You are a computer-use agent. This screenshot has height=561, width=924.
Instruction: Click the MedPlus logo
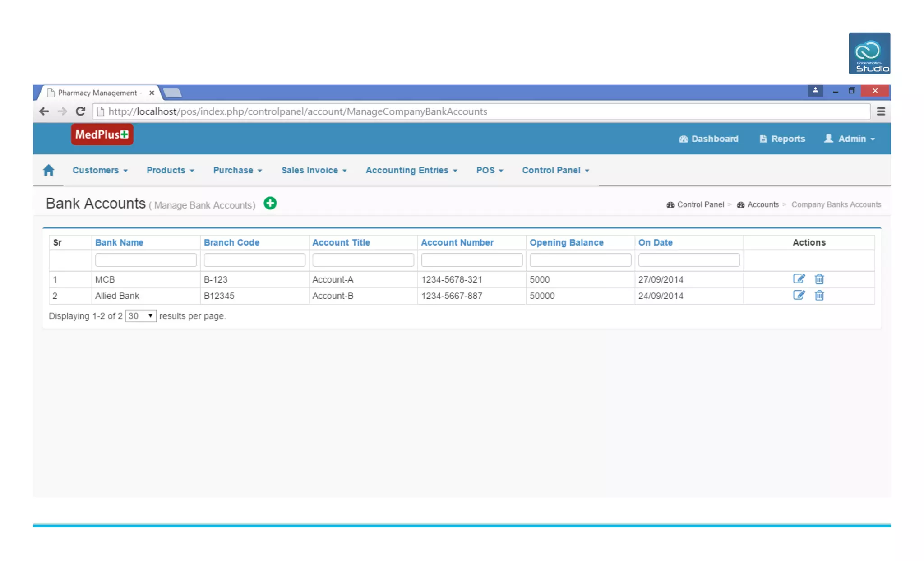pos(102,134)
